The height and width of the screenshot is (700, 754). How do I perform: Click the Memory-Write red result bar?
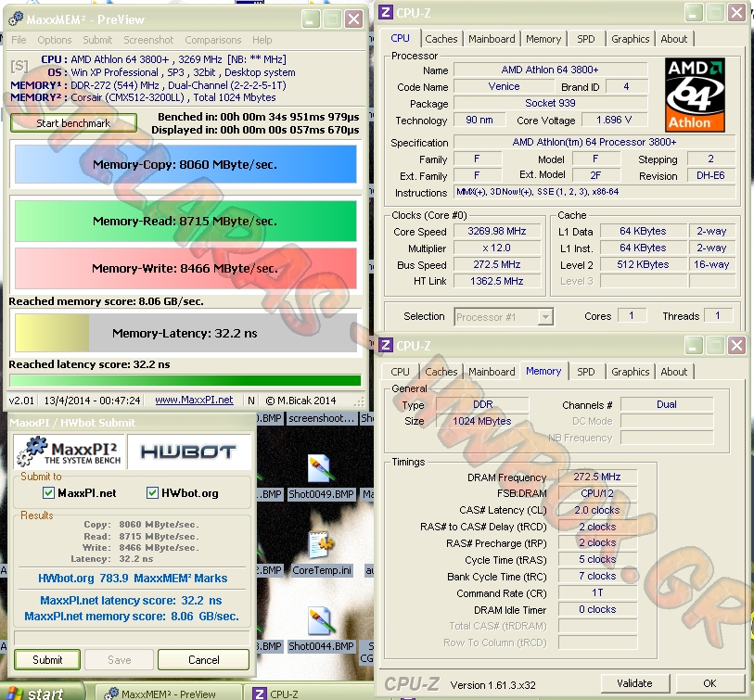185,268
